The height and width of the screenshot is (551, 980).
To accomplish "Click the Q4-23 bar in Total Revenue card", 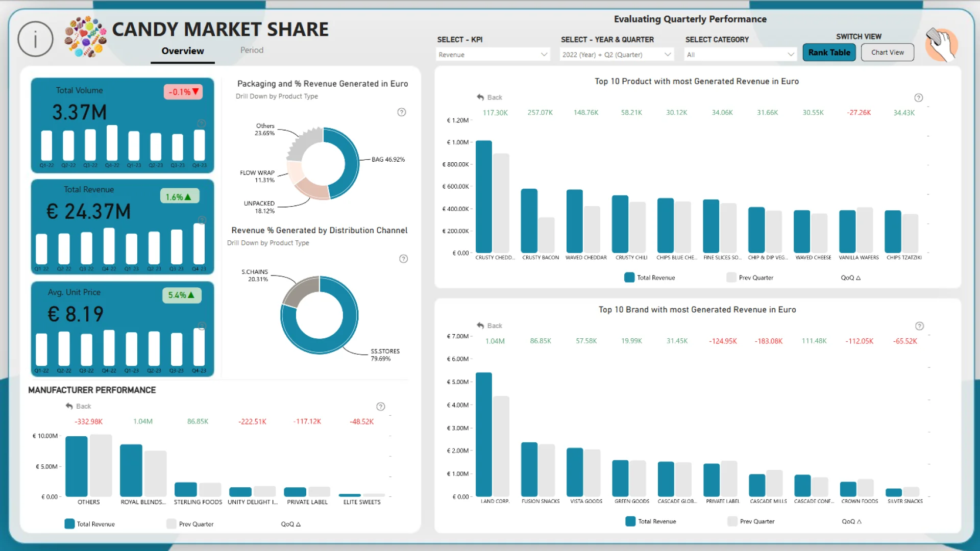I will click(199, 244).
